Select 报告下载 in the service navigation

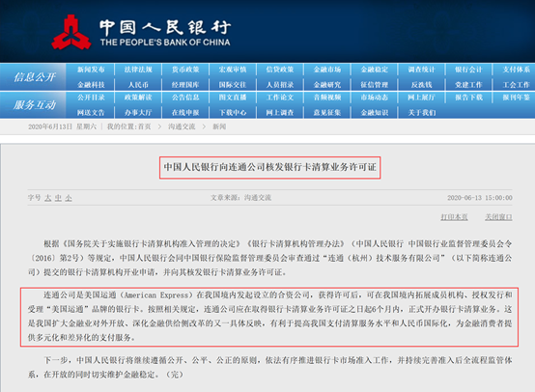click(x=468, y=98)
